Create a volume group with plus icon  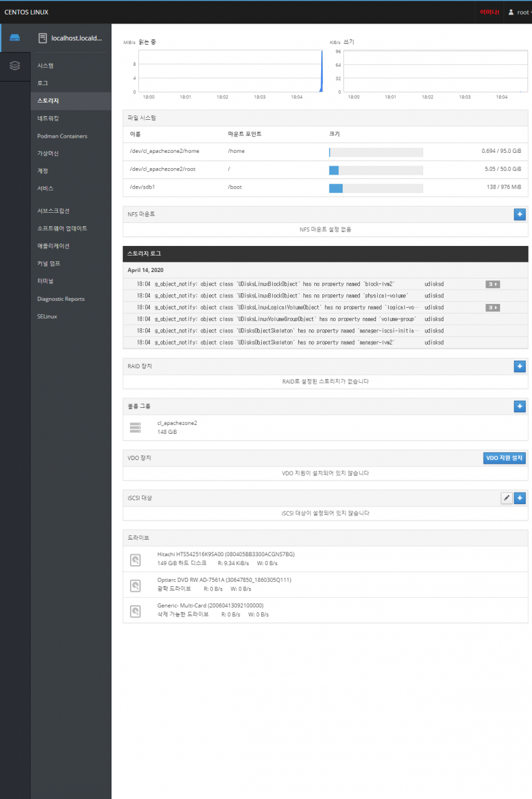519,407
